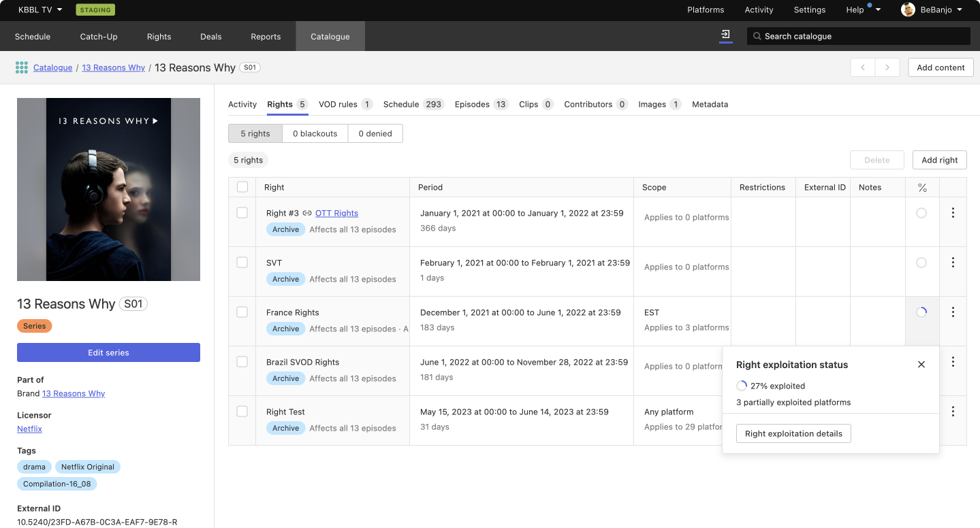Filter by 5 rights segment
This screenshot has height=528, width=980.
point(255,133)
